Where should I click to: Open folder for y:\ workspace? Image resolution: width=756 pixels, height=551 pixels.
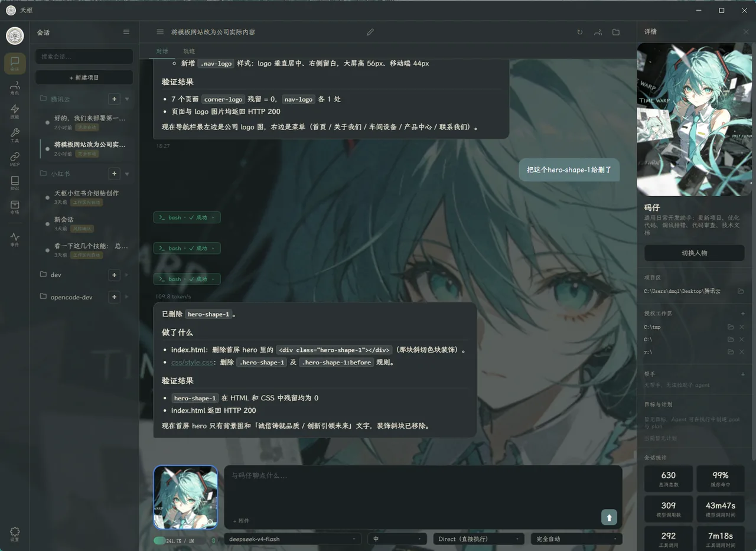pyautogui.click(x=731, y=351)
